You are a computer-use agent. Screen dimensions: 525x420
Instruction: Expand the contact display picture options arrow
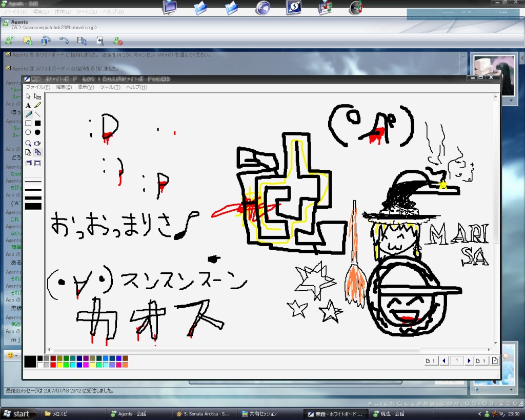pos(511,100)
